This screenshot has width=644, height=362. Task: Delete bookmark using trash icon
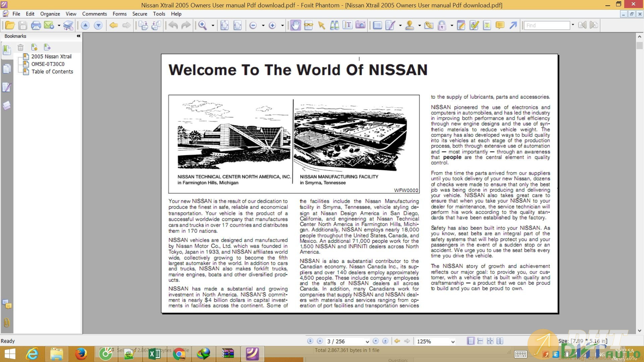(20, 47)
